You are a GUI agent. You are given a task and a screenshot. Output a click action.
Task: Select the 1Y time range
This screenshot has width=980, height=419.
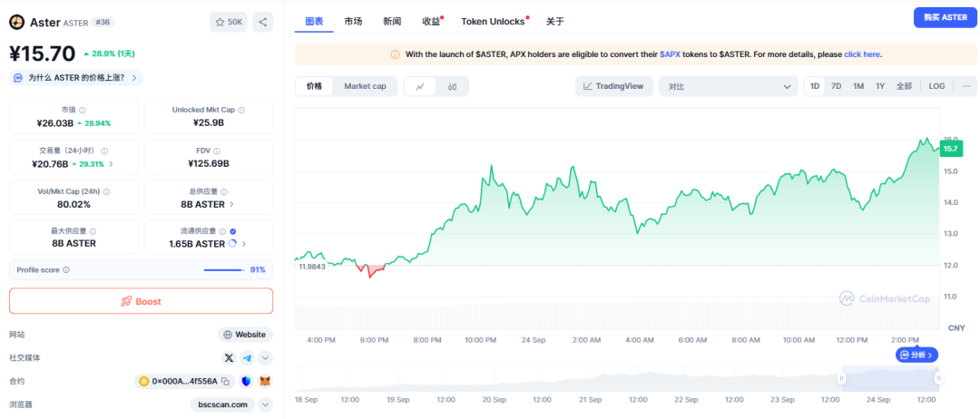click(x=880, y=86)
